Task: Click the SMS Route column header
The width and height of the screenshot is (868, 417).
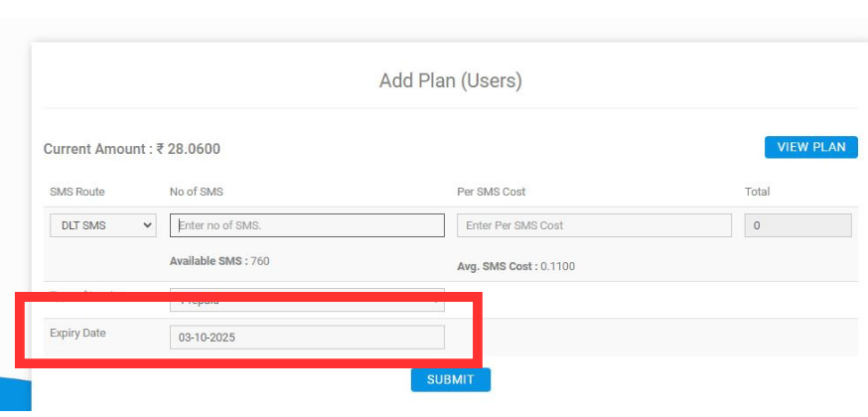Action: pos(76,192)
